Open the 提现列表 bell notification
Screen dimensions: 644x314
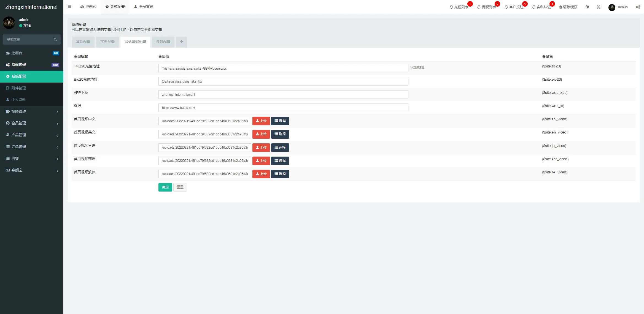coord(486,7)
